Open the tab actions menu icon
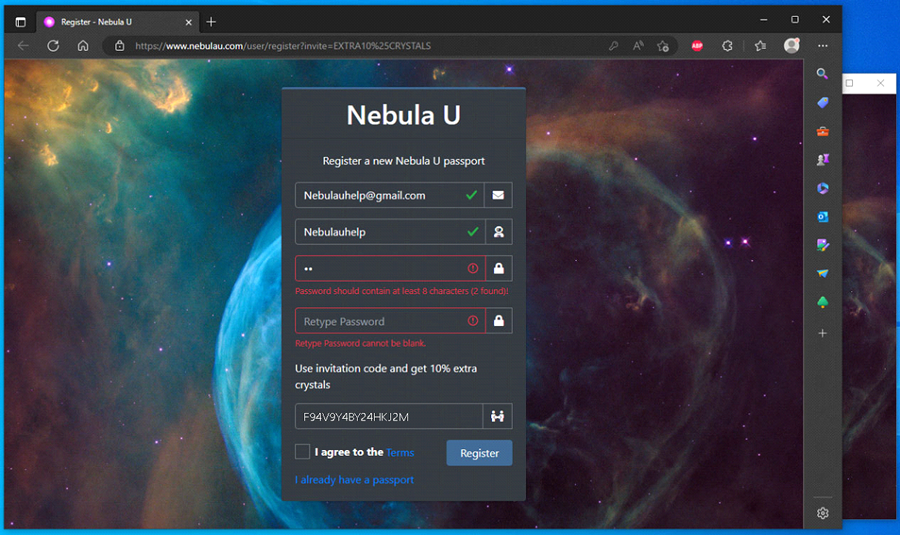 [x=21, y=22]
